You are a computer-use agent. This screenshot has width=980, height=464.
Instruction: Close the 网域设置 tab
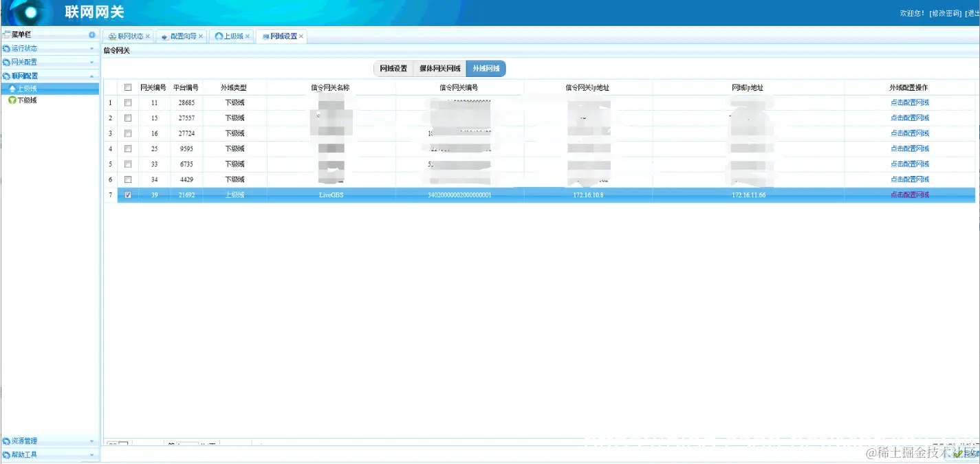301,36
